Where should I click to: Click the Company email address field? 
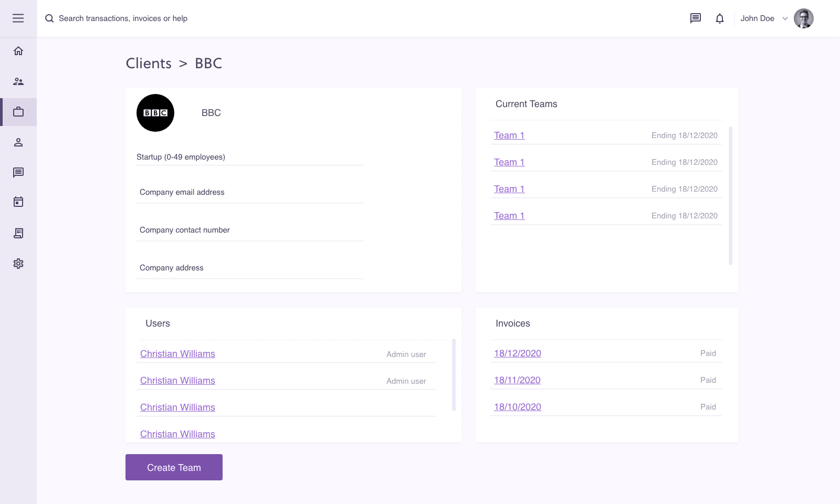(x=249, y=192)
